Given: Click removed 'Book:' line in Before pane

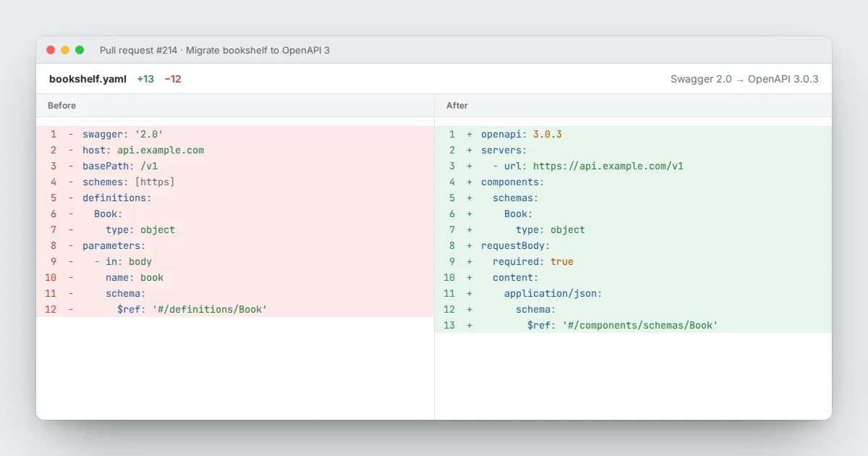Looking at the screenshot, I should click(x=235, y=214).
